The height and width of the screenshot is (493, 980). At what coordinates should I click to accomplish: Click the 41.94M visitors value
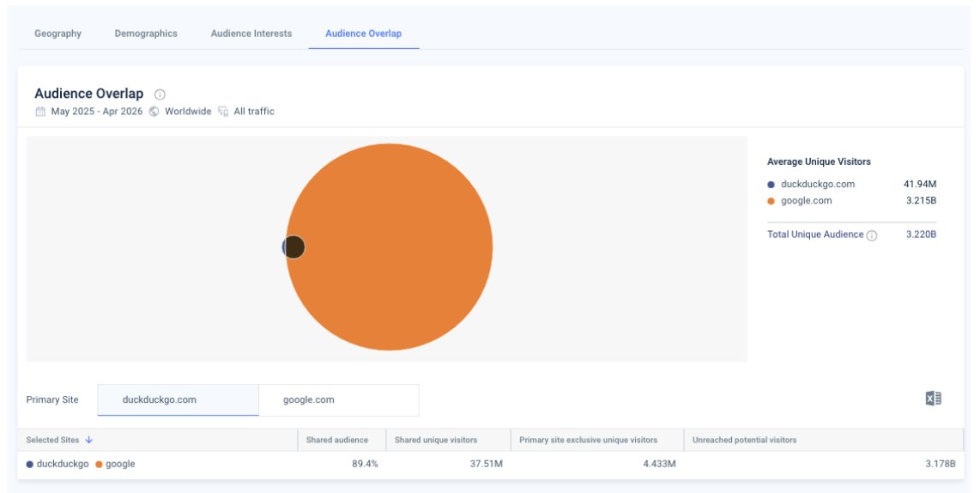pos(920,184)
